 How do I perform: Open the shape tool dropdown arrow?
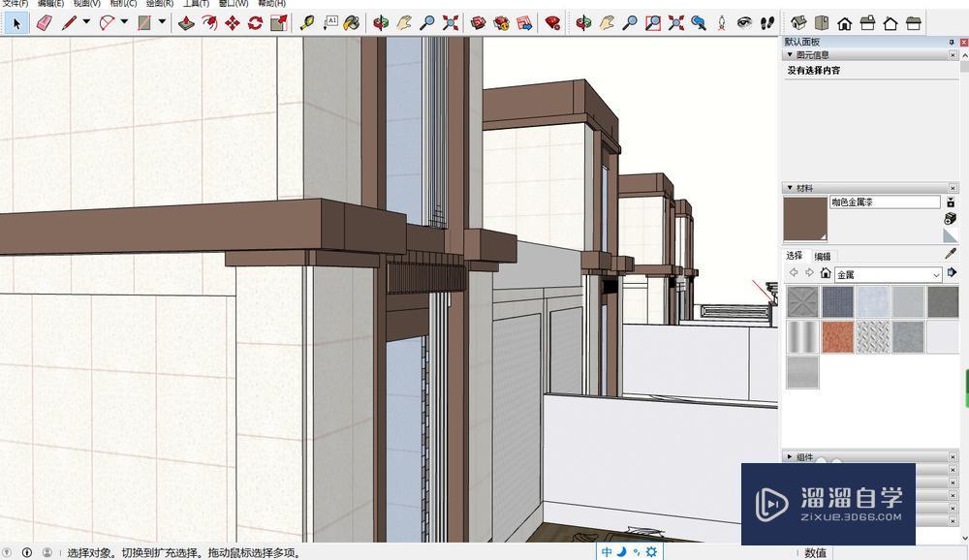click(162, 21)
